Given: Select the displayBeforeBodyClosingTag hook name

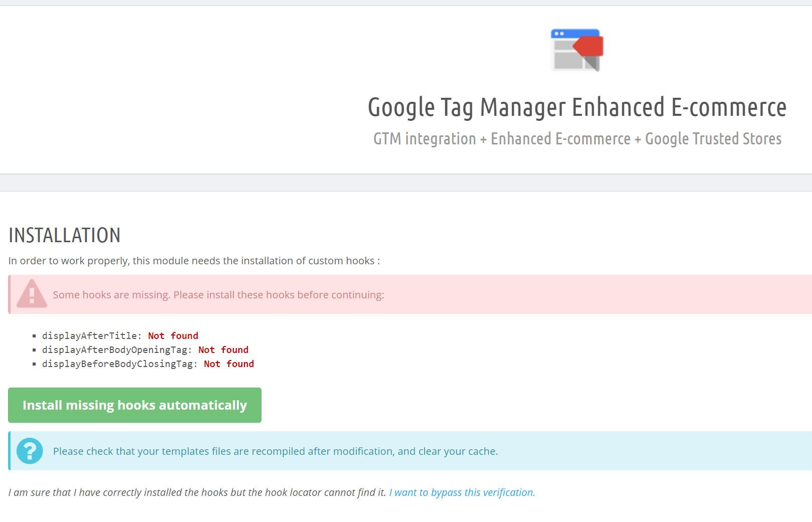Looking at the screenshot, I should pos(117,364).
